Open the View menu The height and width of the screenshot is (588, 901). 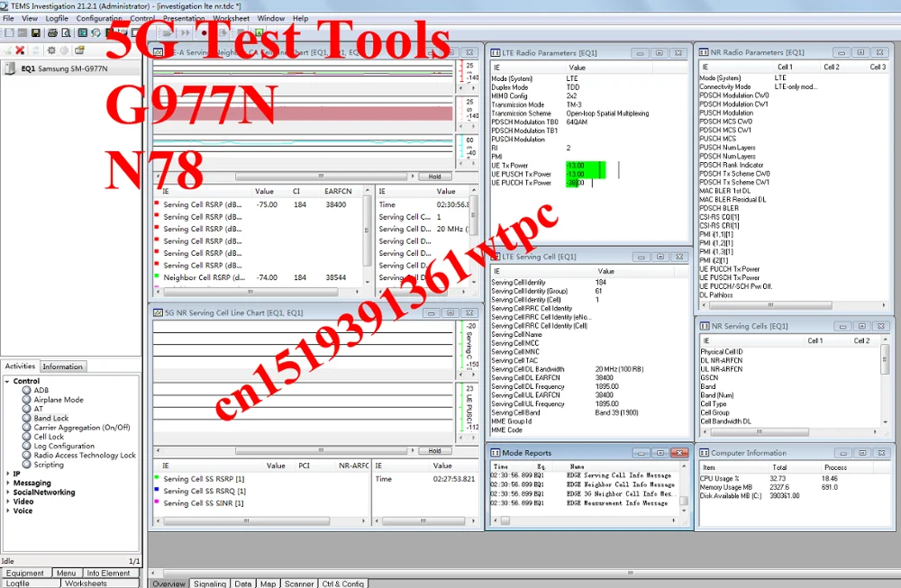point(30,18)
